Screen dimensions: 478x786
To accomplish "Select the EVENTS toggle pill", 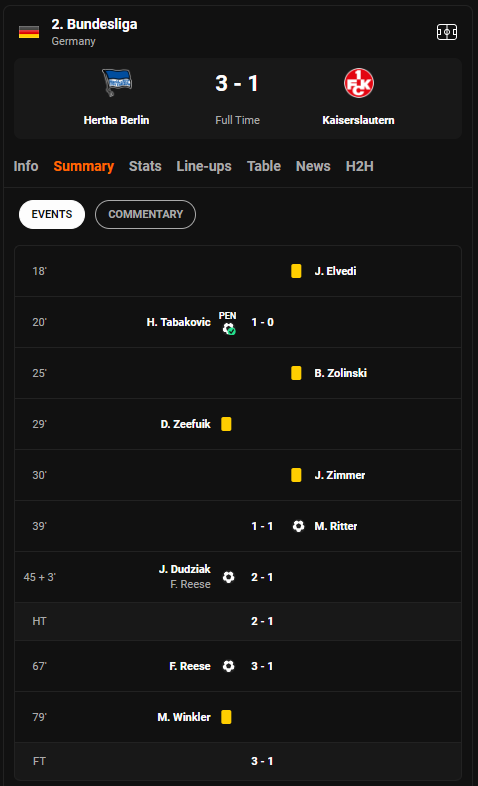I will click(x=52, y=215).
